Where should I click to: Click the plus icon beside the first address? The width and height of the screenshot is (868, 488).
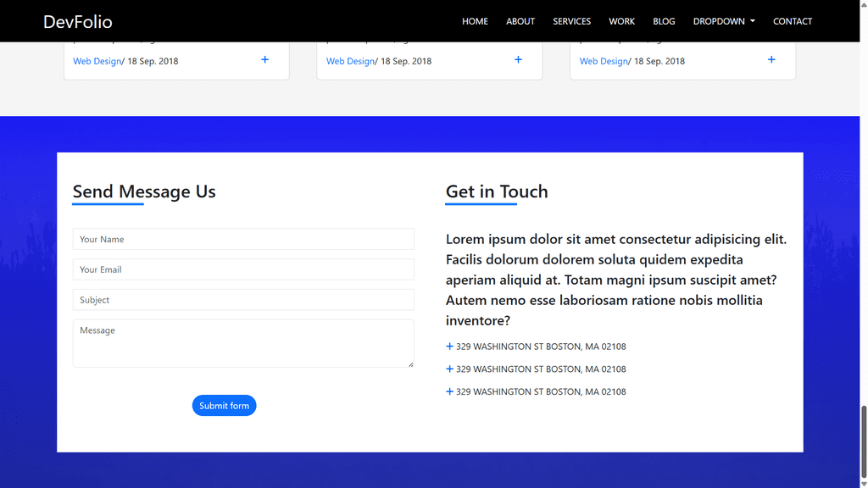tap(449, 347)
